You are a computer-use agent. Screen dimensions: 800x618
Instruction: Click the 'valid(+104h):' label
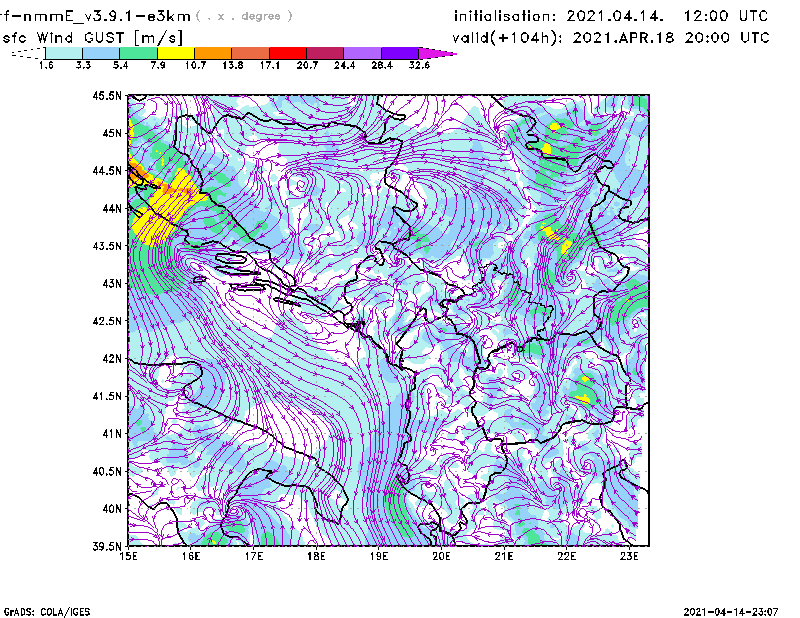[507, 38]
